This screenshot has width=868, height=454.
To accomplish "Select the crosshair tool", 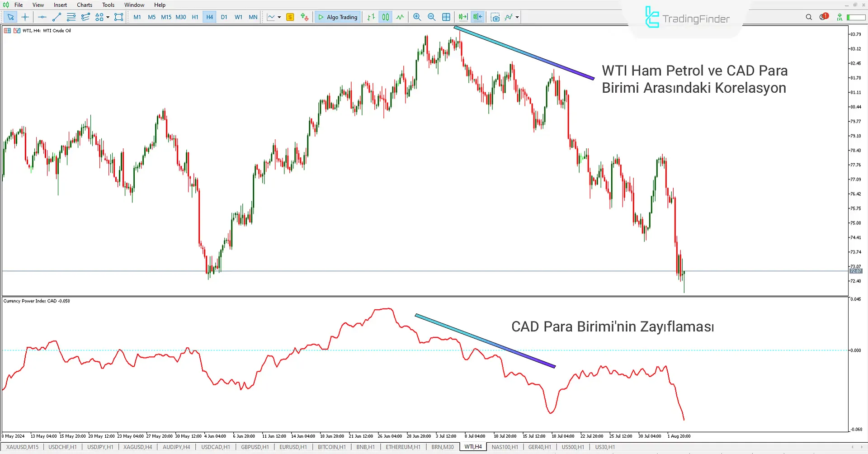I will (x=25, y=17).
